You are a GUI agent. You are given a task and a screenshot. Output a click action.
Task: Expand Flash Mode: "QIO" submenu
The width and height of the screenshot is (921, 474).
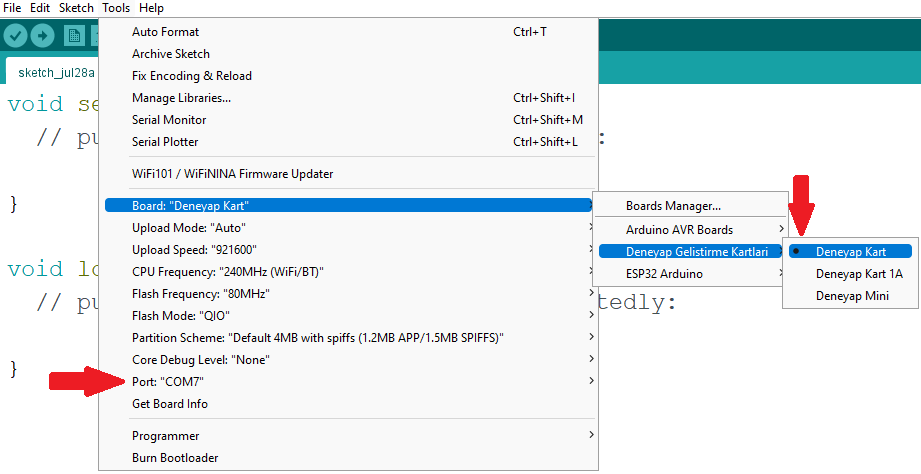(x=349, y=315)
